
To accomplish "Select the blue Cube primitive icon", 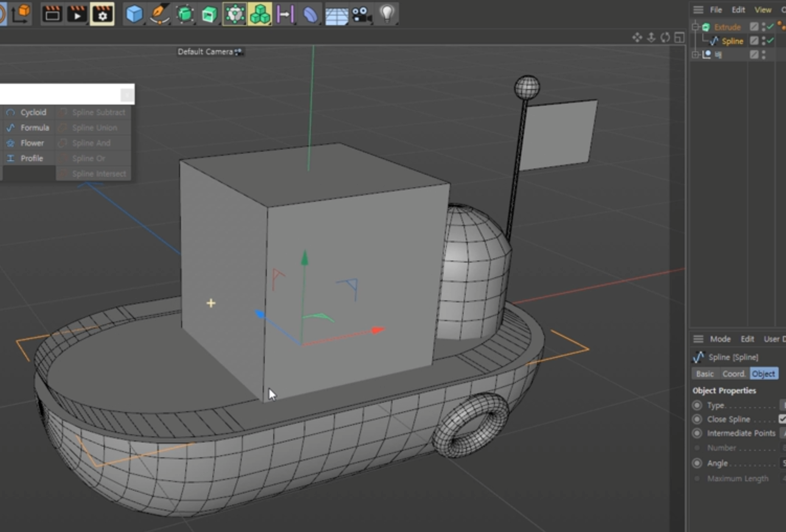I will (x=134, y=14).
